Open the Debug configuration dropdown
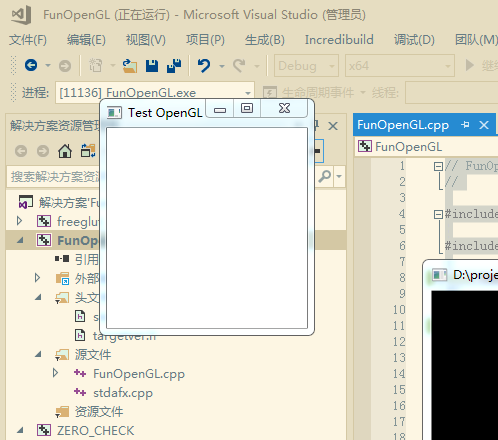498x440 pixels. [x=306, y=66]
